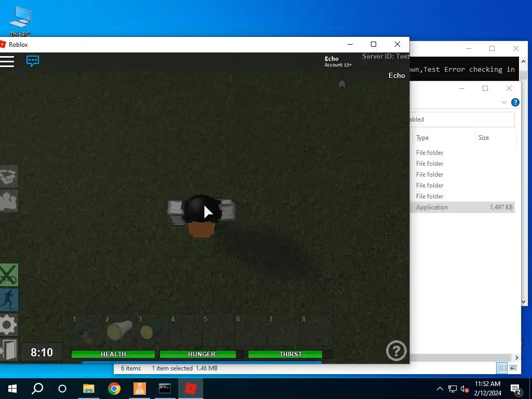Click the HEALTH status bar
The width and height of the screenshot is (532, 399).
click(113, 354)
